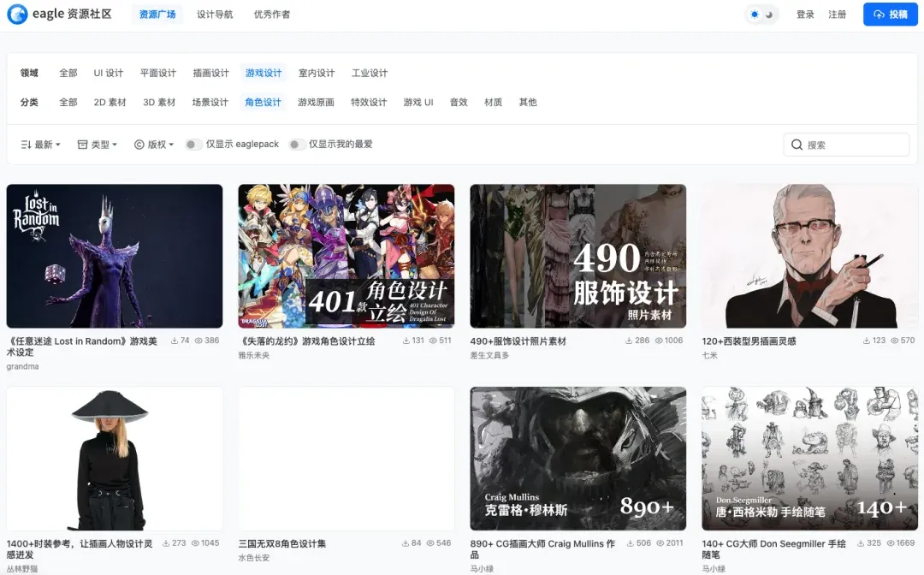Open the 490+服饰设计照片素材 title link
The width and height of the screenshot is (924, 575).
coord(518,341)
